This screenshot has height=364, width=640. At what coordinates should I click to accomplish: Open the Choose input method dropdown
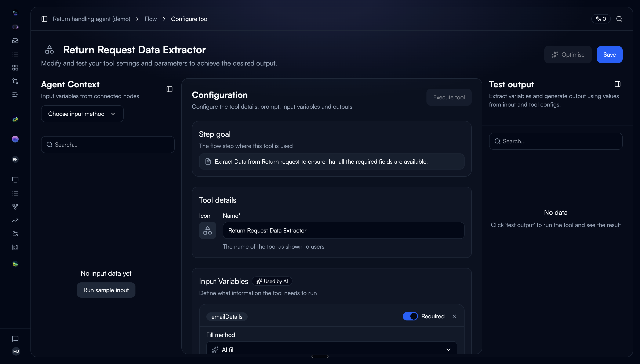point(82,114)
